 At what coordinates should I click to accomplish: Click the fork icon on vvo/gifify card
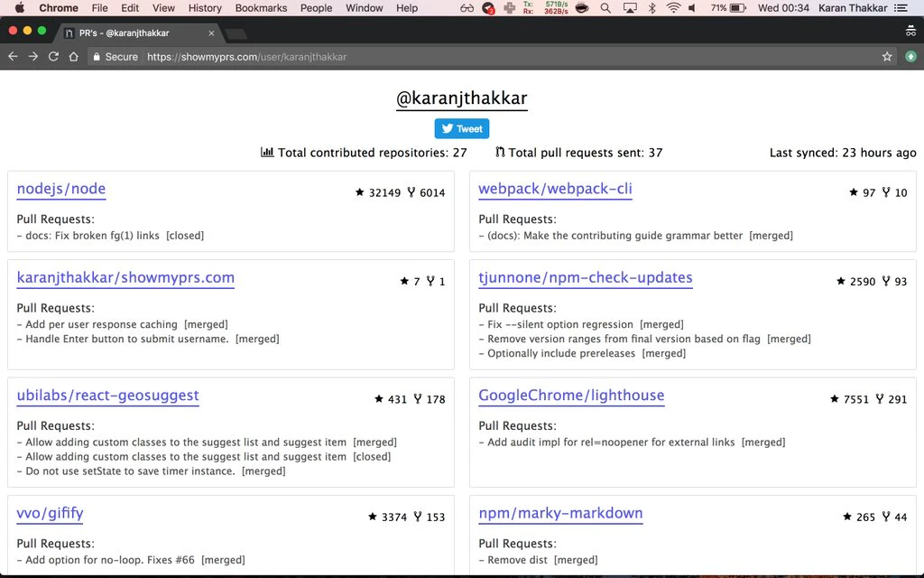(418, 517)
